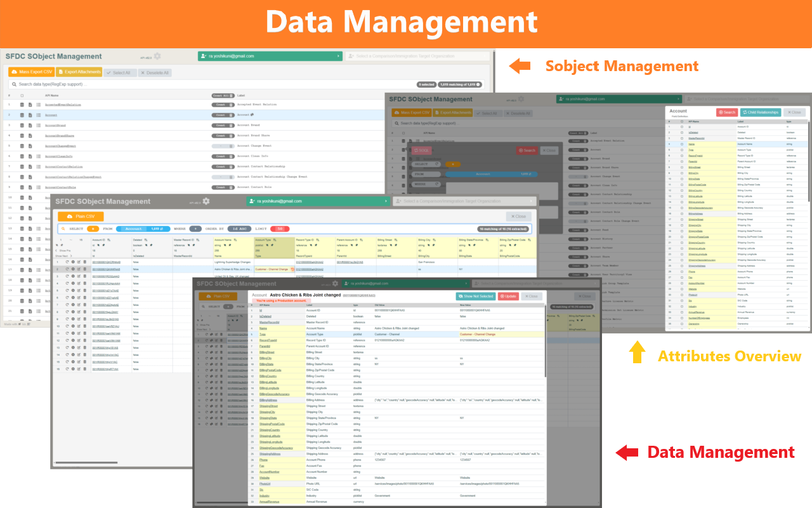
Task: Expand the Comparison/Immigration Target Organization selector
Action: pos(419,56)
